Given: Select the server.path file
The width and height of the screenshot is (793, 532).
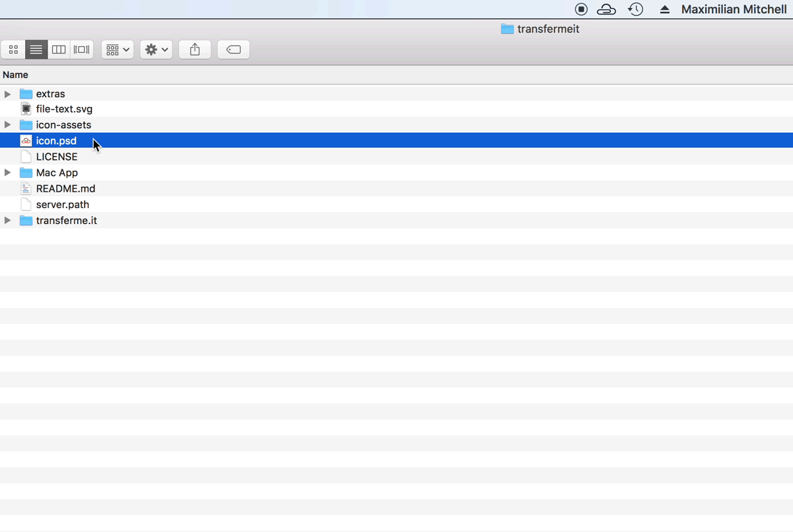Looking at the screenshot, I should point(63,205).
